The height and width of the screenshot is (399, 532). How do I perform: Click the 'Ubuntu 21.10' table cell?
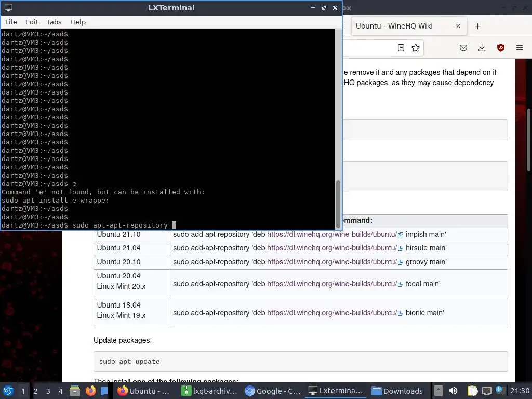(x=131, y=234)
